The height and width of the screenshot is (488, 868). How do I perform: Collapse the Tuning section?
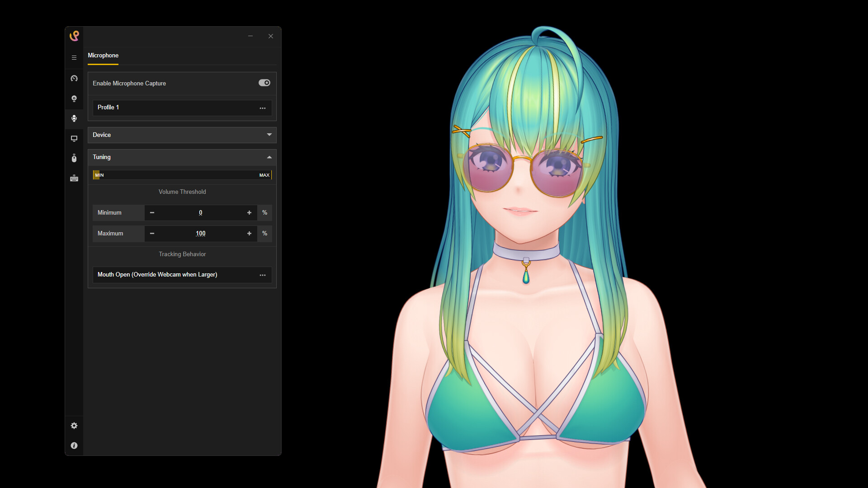click(x=269, y=157)
